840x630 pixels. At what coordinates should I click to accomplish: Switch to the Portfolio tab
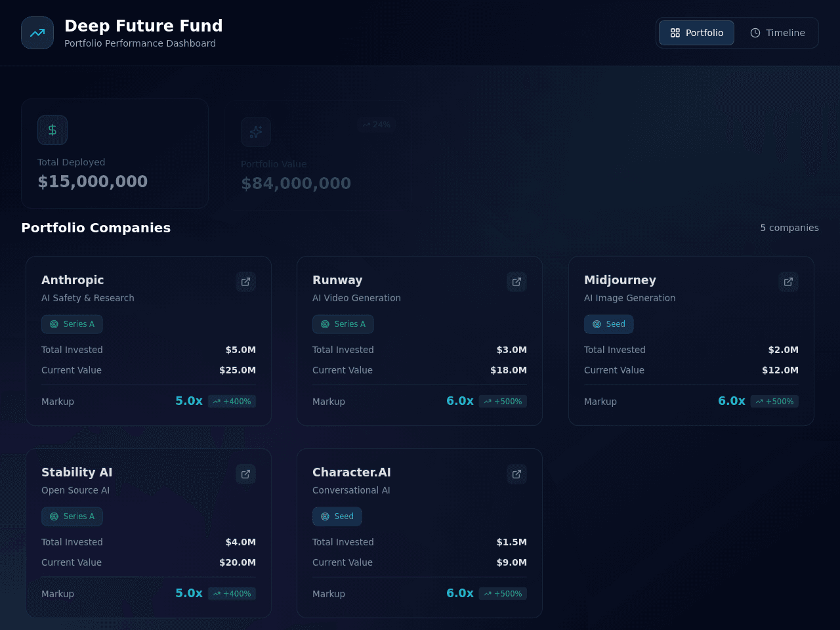click(x=696, y=33)
